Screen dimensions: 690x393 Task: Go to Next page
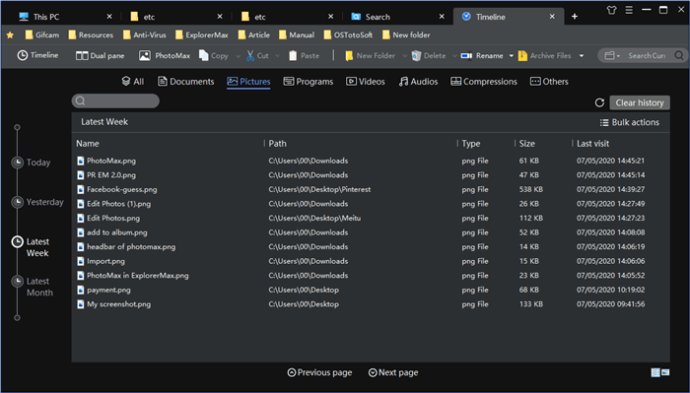[x=393, y=372]
